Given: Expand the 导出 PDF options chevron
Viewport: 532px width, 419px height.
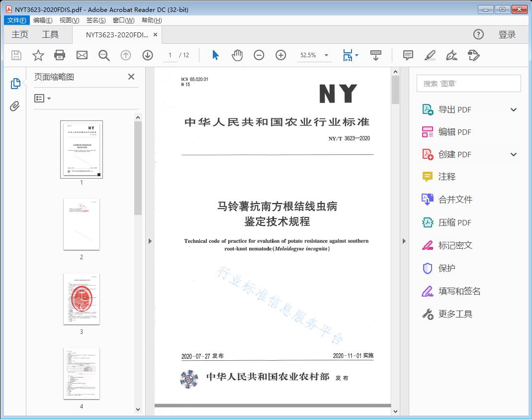Looking at the screenshot, I should coord(513,109).
